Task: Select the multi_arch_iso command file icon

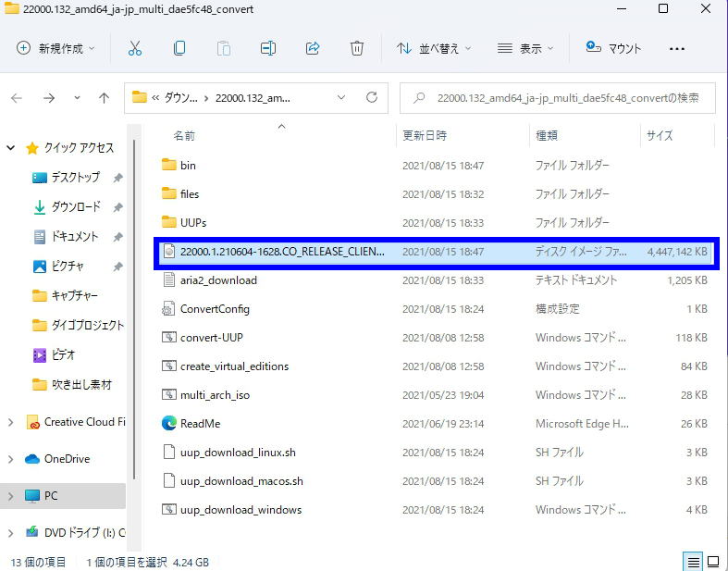Action: pos(168,395)
